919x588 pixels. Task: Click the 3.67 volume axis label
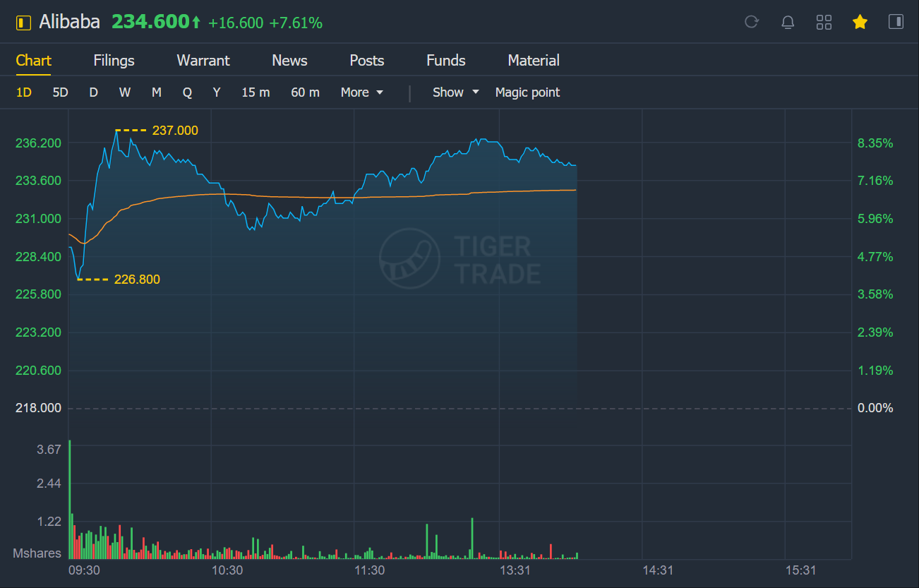coord(49,450)
